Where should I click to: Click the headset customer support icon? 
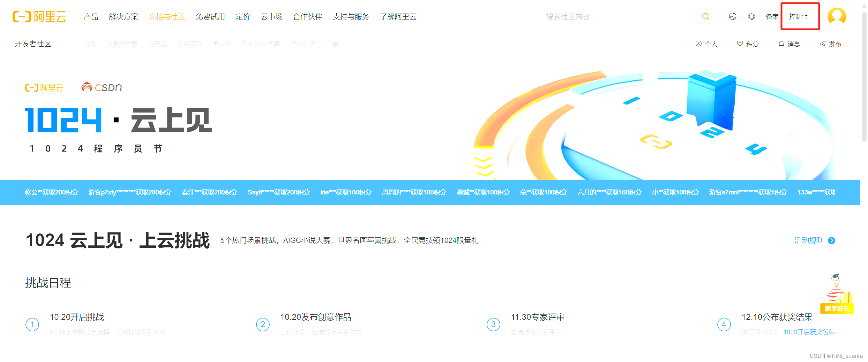click(x=751, y=16)
